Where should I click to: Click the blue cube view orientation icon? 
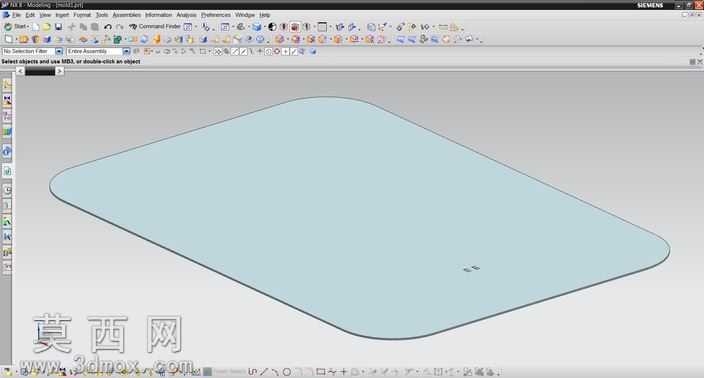257,27
